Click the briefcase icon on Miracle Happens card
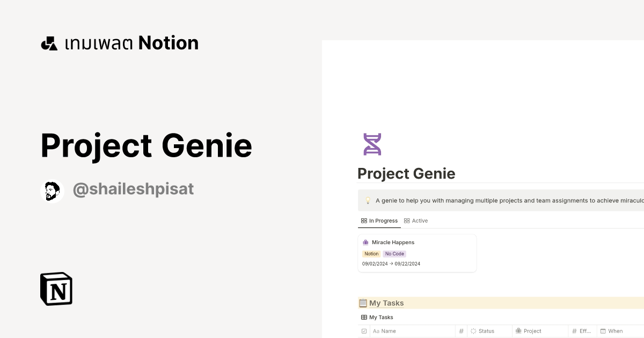 point(367,242)
